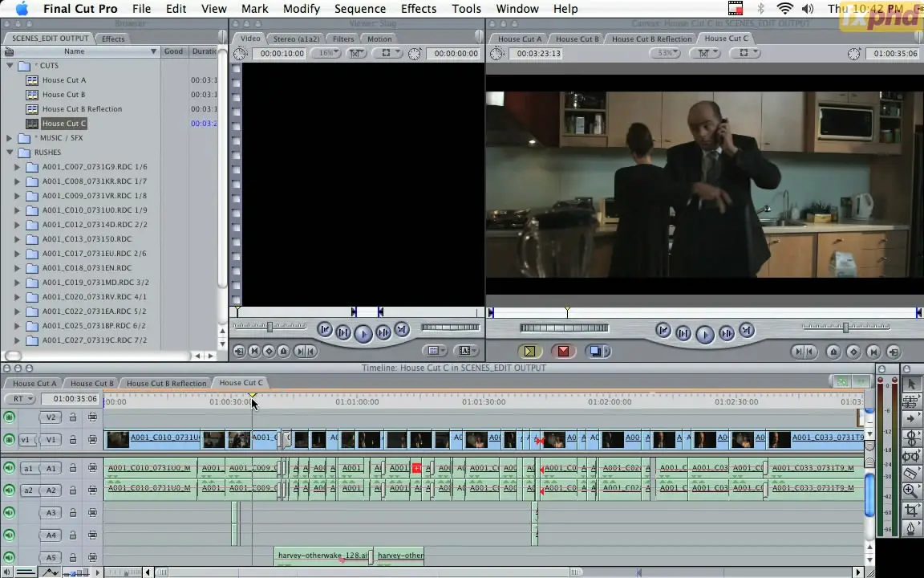This screenshot has height=578, width=924.
Task: Select the harvey-otherwake_128 audio clip in timeline
Action: click(323, 556)
